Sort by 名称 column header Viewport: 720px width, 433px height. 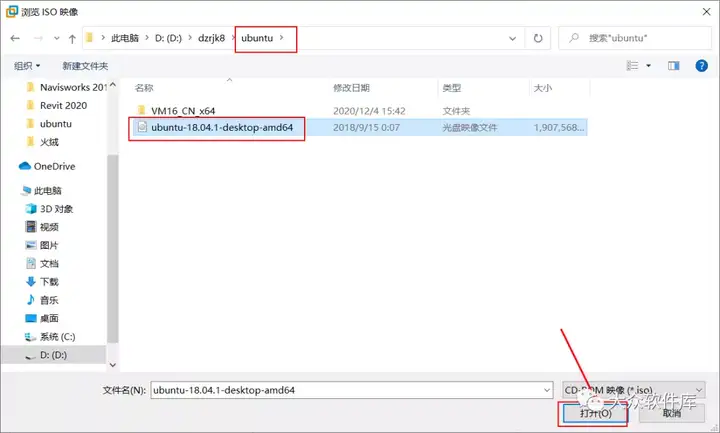point(144,88)
